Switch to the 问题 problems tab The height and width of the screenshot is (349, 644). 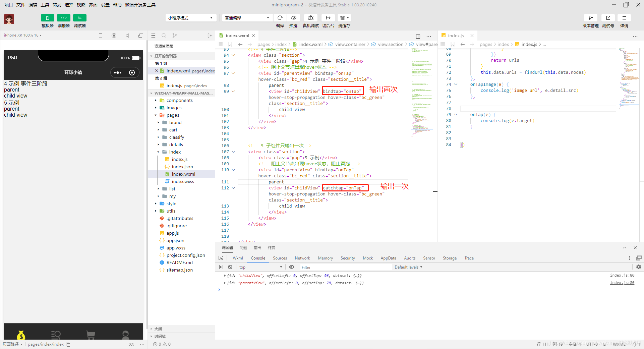[243, 248]
